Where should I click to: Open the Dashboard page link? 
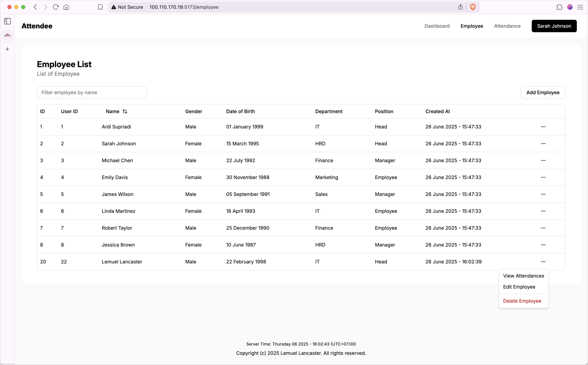coord(437,26)
